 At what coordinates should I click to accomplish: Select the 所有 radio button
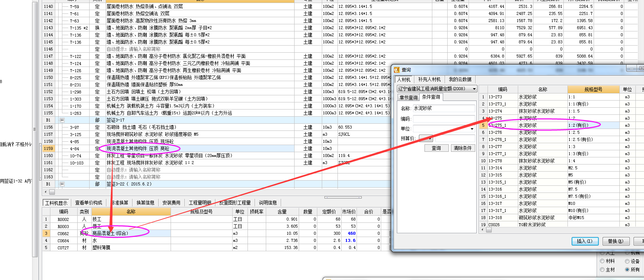point(627,270)
